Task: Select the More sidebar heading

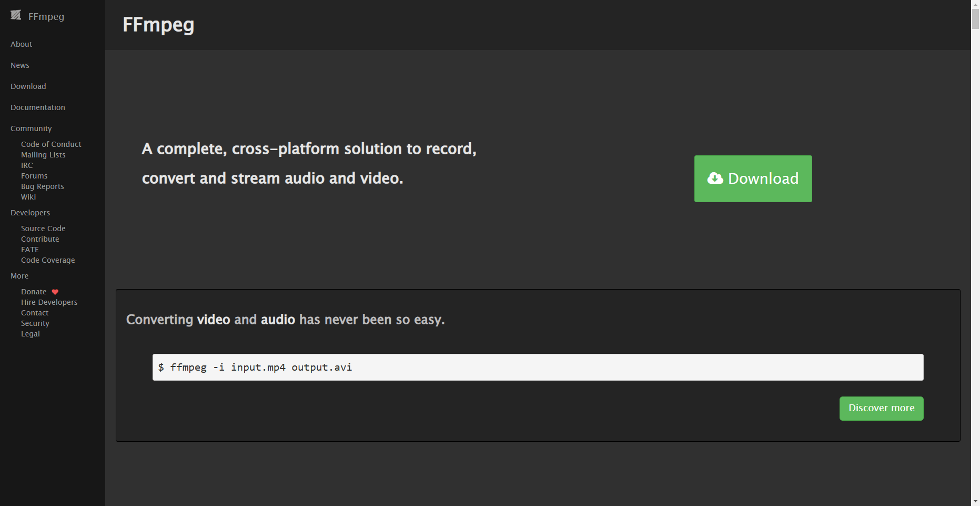Action: [19, 276]
